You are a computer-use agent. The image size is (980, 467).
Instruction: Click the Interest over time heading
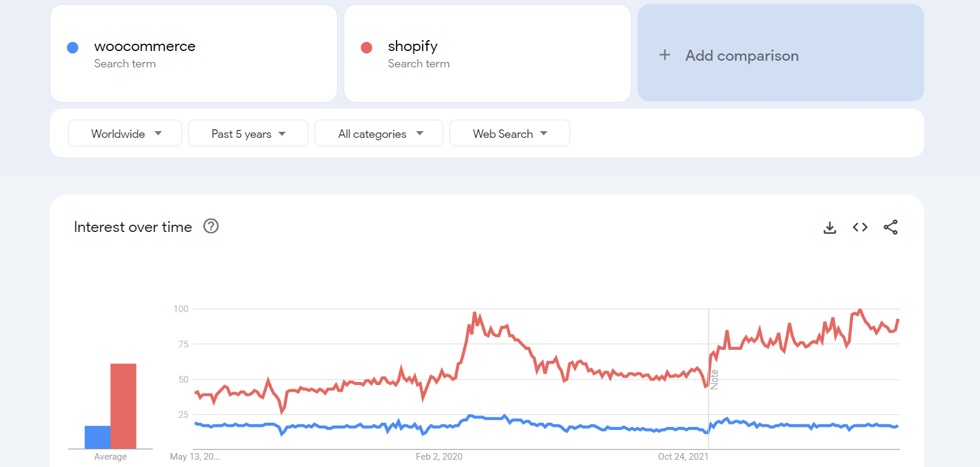(133, 227)
